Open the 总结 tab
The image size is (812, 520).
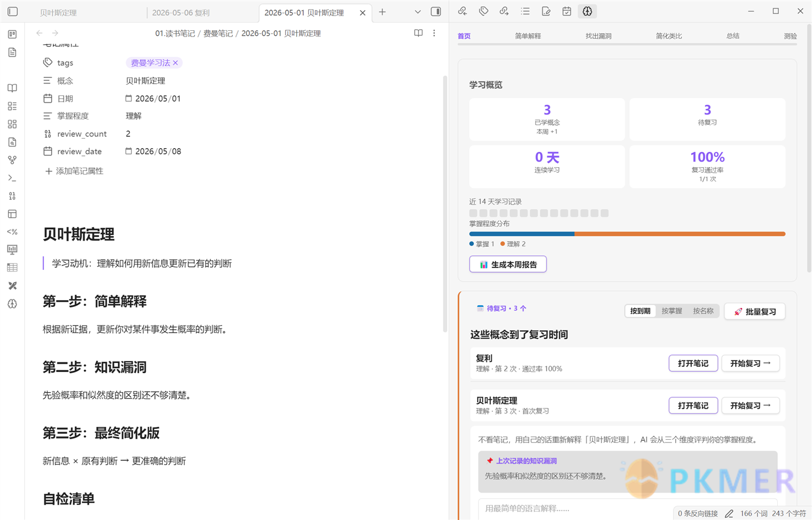coord(733,36)
